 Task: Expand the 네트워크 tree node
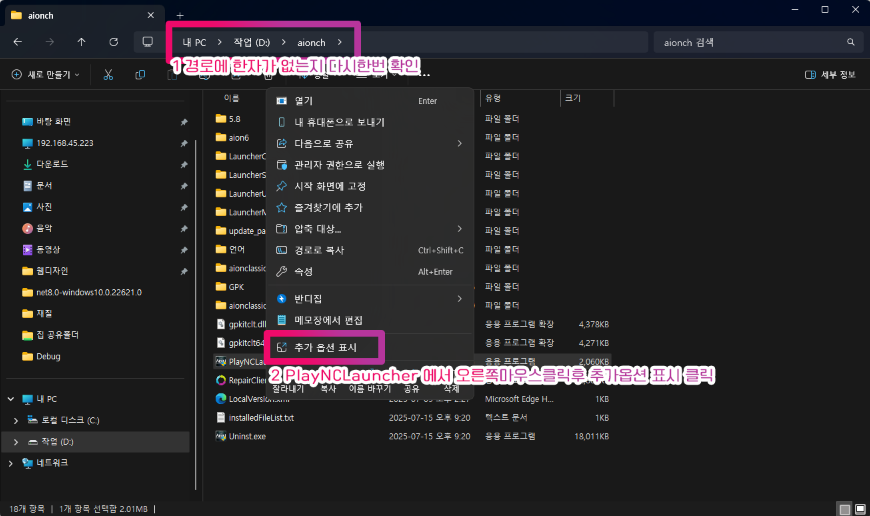[12, 463]
